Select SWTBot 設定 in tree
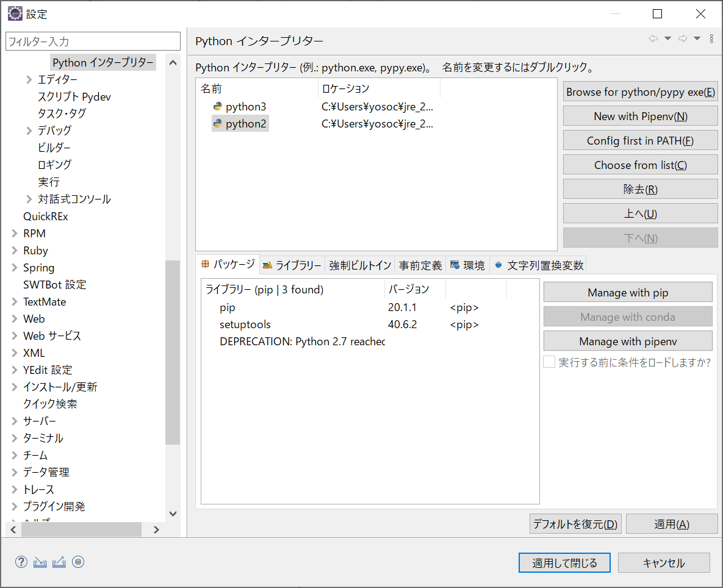 tap(55, 284)
